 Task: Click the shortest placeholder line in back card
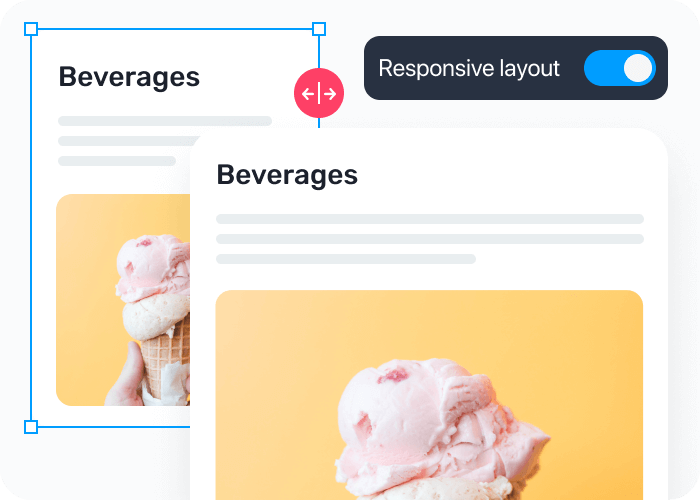tap(117, 161)
